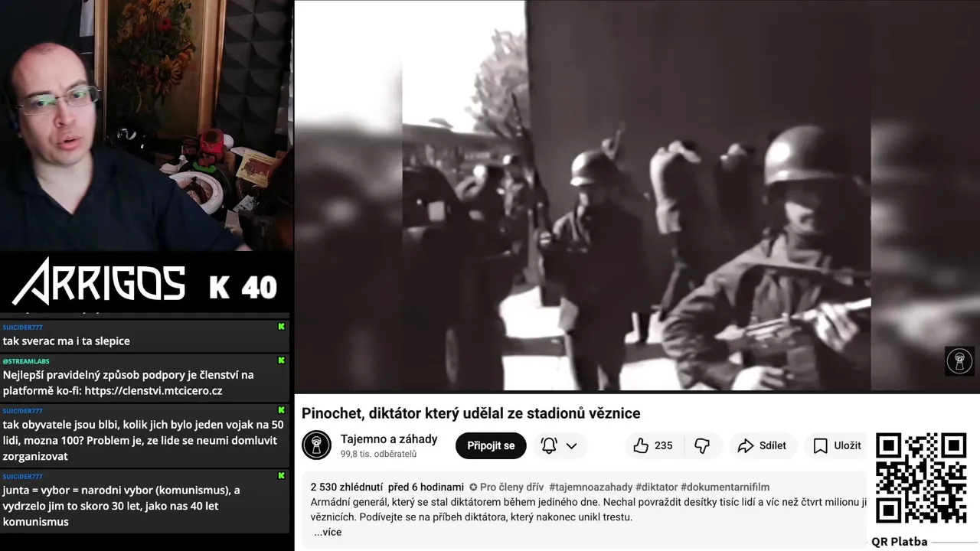
Task: Click the channel watermark icon in video
Action: pyautogui.click(x=959, y=360)
